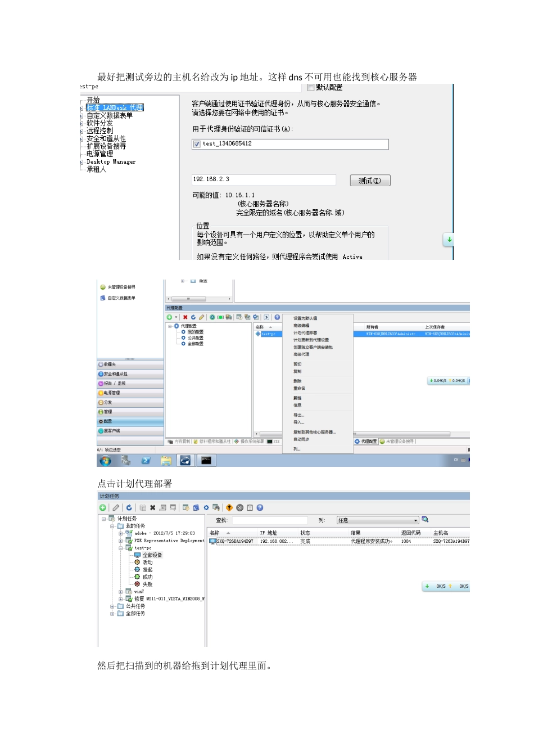The image size is (534, 756).
Task: Expand 软件分发 tree node
Action: point(82,123)
